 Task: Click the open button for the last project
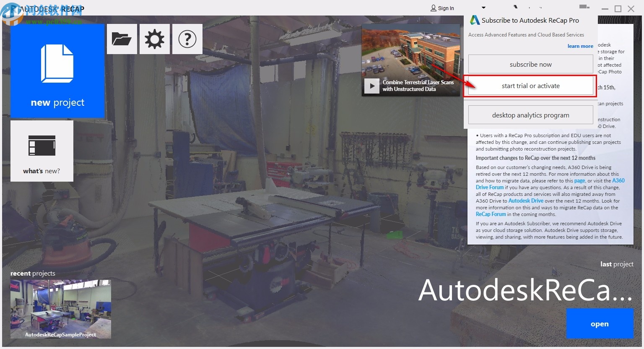click(x=600, y=323)
